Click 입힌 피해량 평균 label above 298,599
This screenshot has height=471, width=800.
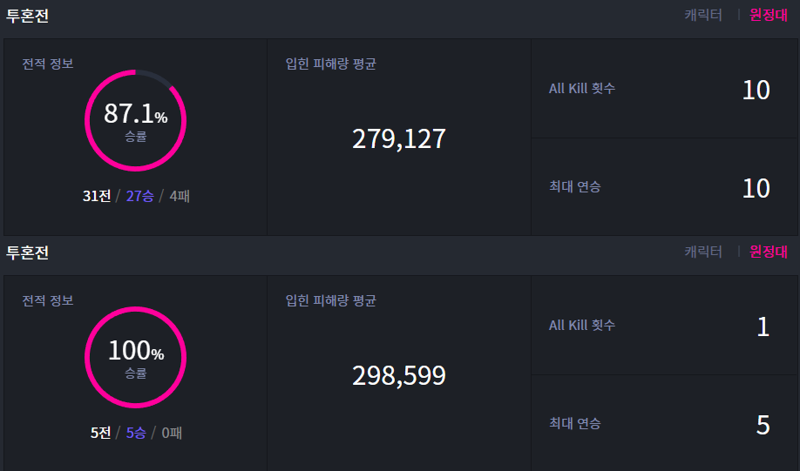click(x=331, y=301)
